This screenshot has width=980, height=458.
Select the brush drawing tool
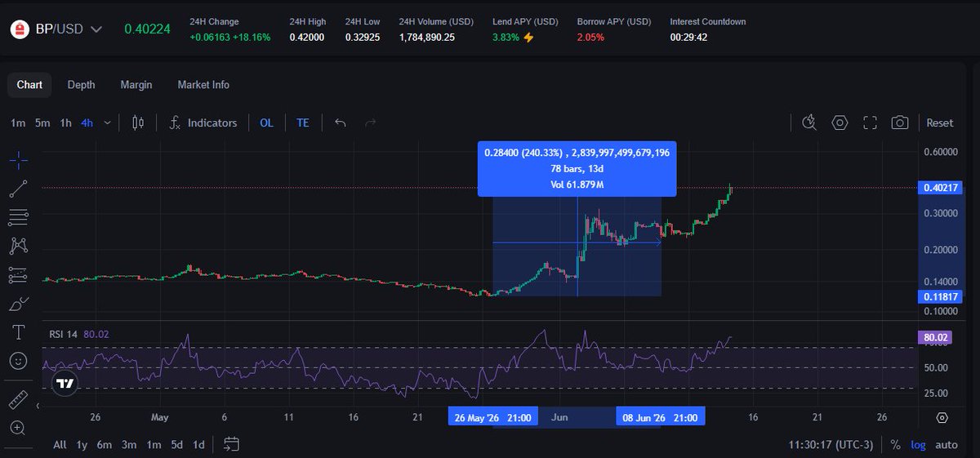(x=19, y=304)
